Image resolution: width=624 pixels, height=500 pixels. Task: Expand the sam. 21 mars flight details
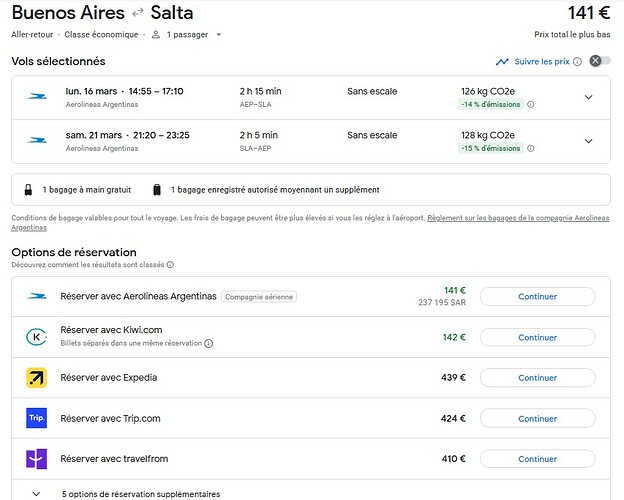(588, 141)
